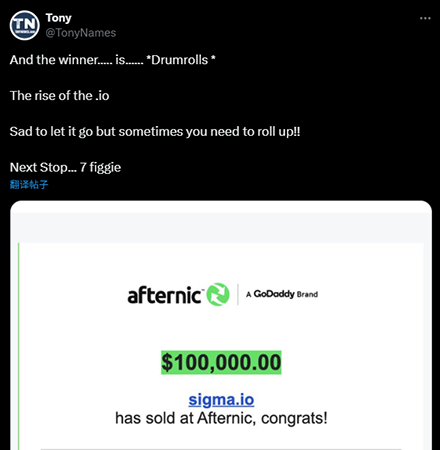Click the green vertical bar beside the email
Viewport: 440px width, 450px height.
click(x=19, y=346)
